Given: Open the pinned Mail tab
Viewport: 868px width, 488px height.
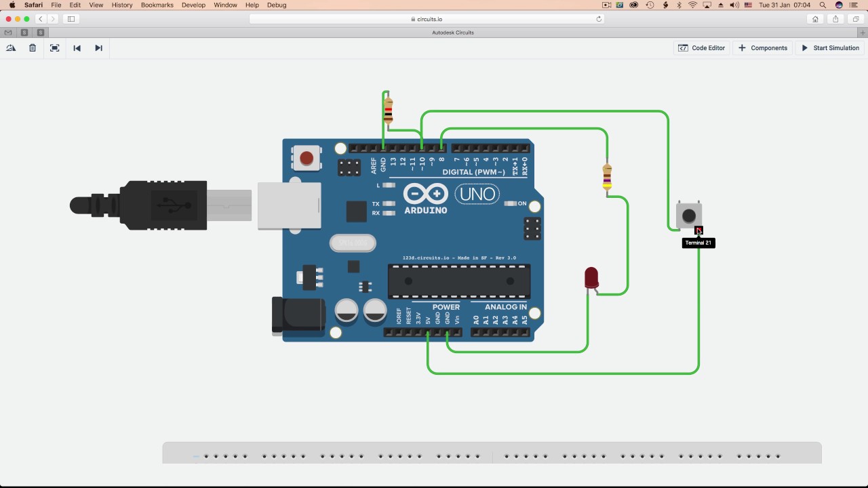Looking at the screenshot, I should point(8,33).
